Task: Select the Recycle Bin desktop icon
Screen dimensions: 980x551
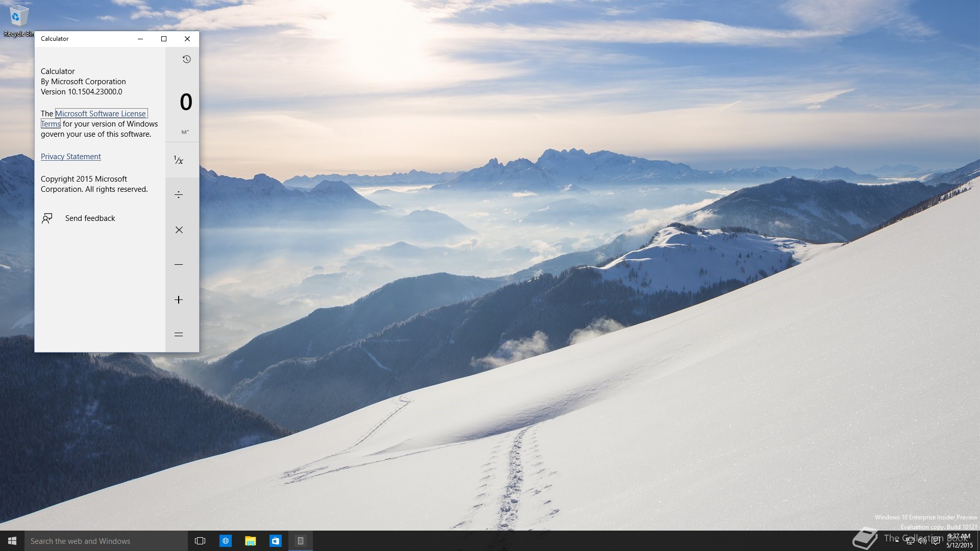Action: point(19,20)
